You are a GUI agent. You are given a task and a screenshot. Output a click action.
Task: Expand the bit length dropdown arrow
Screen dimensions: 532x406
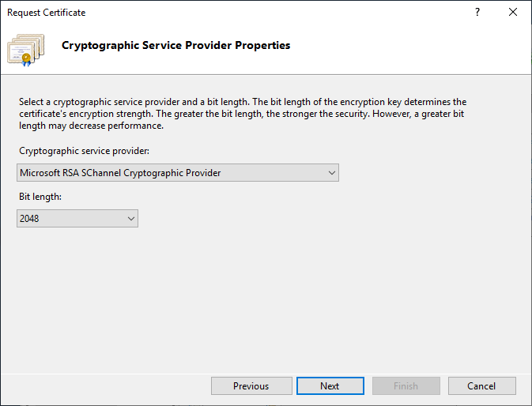(130, 219)
